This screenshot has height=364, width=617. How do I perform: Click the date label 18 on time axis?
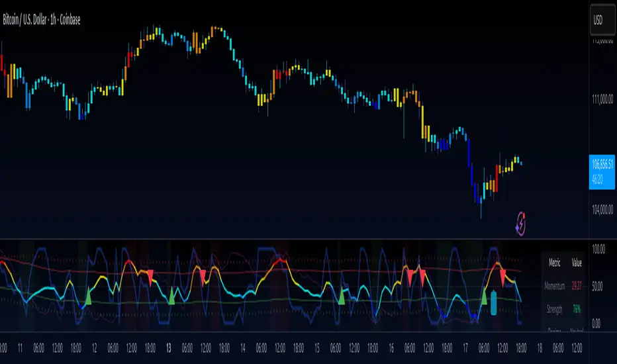click(540, 348)
